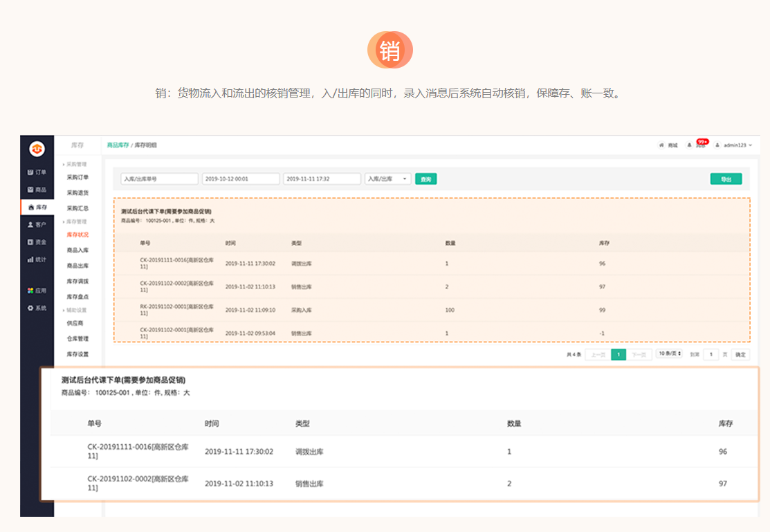
Task: Open the 10条/页 page size selector
Action: 669,354
